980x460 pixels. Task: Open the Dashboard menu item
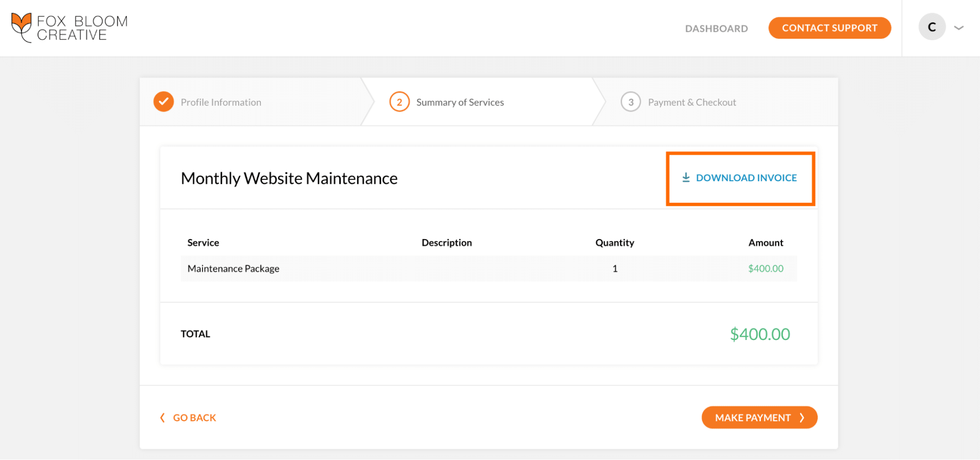pos(716,28)
